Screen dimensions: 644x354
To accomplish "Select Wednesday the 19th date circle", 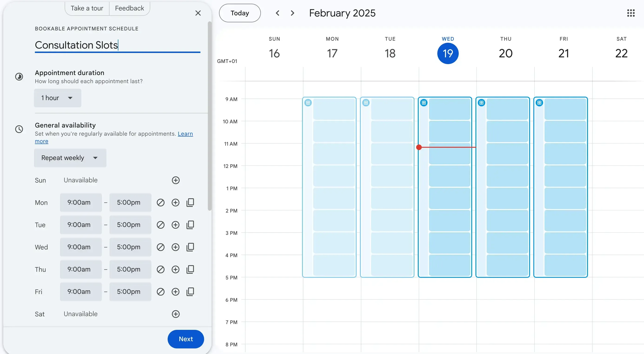I will click(448, 53).
